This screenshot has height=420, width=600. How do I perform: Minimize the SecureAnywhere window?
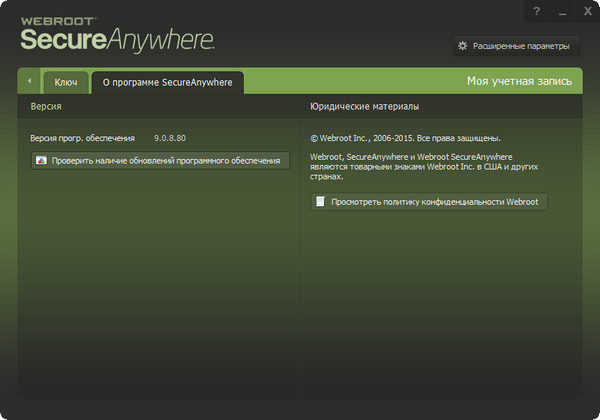(562, 10)
